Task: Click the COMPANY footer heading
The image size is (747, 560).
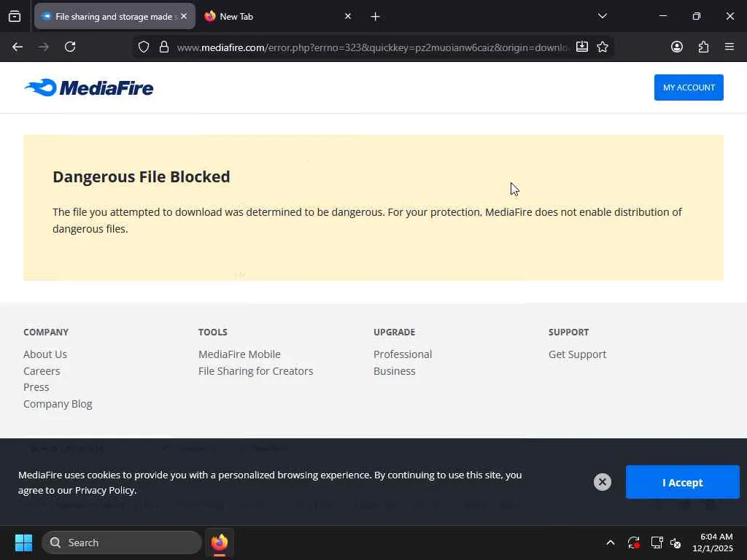Action: tap(46, 332)
